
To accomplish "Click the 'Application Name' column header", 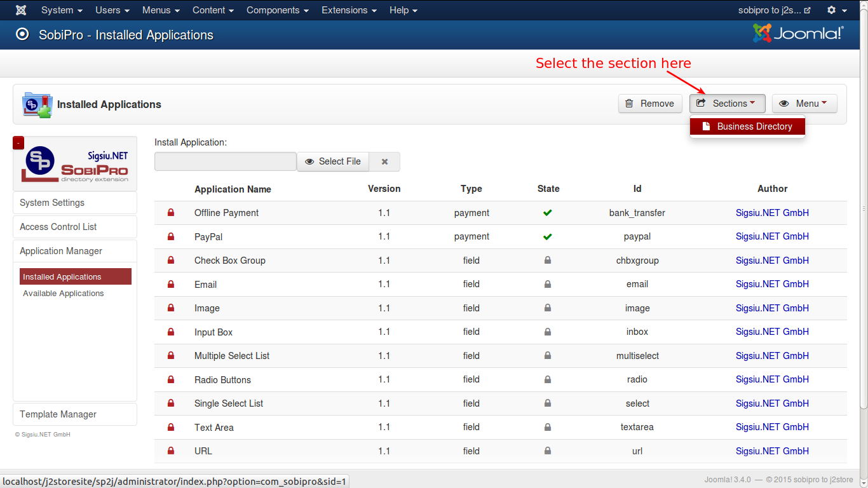I will tap(233, 189).
